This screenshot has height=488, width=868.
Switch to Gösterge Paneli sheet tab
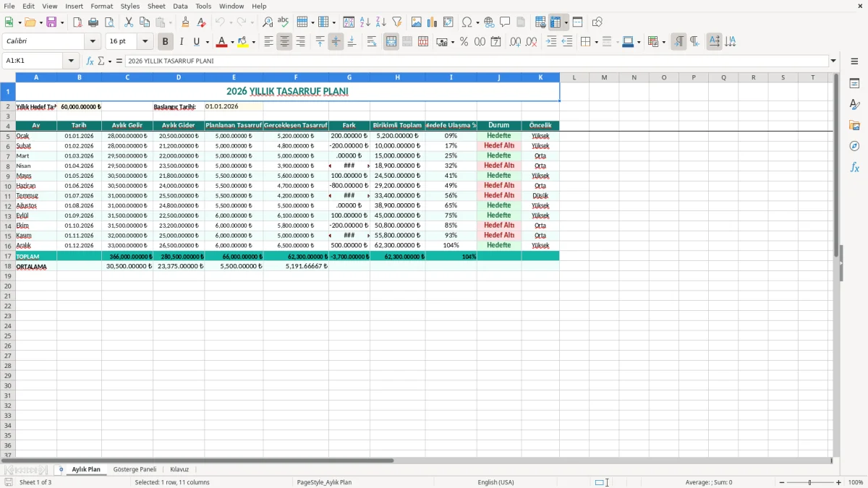[x=135, y=469]
